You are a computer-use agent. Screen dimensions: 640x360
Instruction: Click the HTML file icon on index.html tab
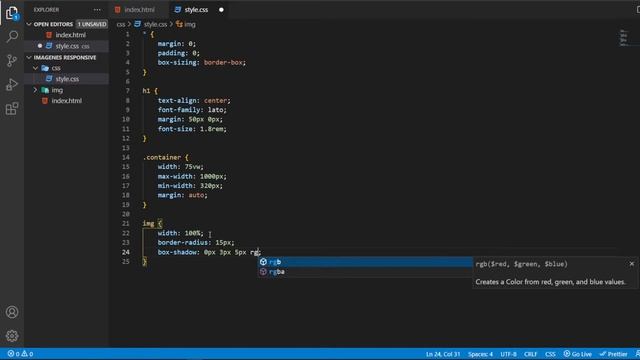(x=118, y=9)
